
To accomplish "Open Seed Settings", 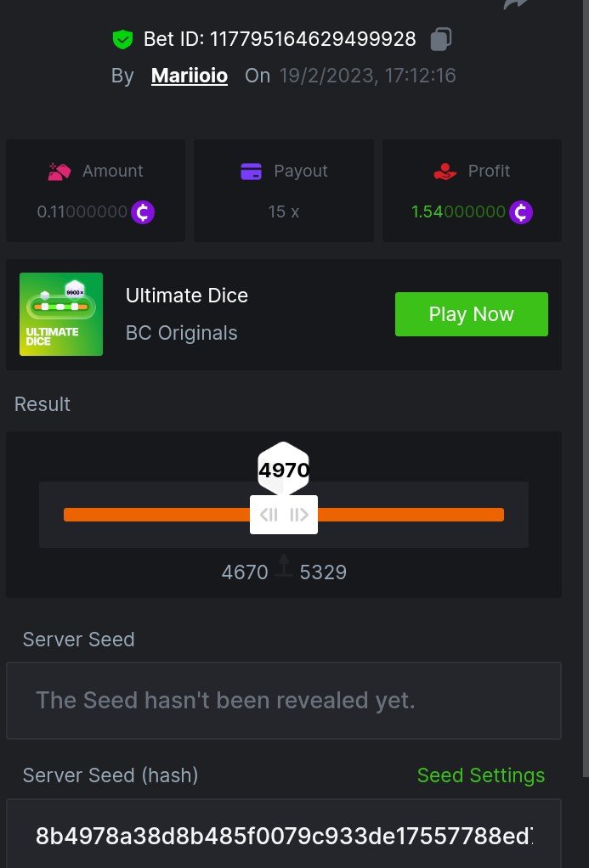I will [x=480, y=775].
